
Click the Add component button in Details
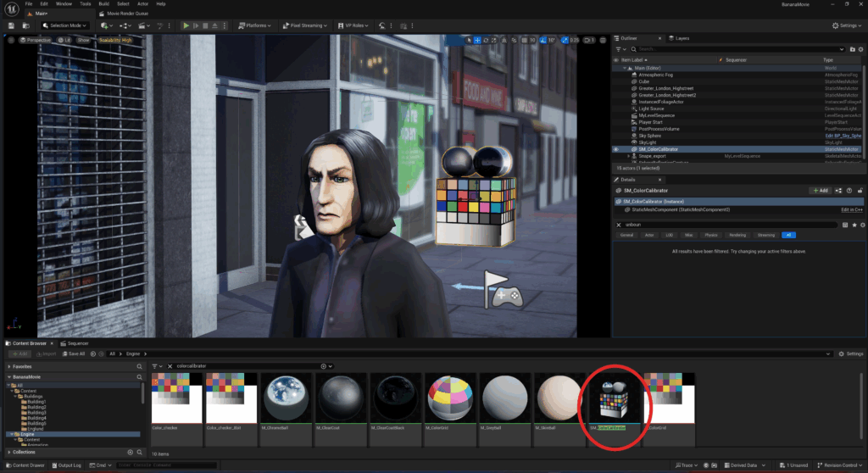tap(820, 191)
